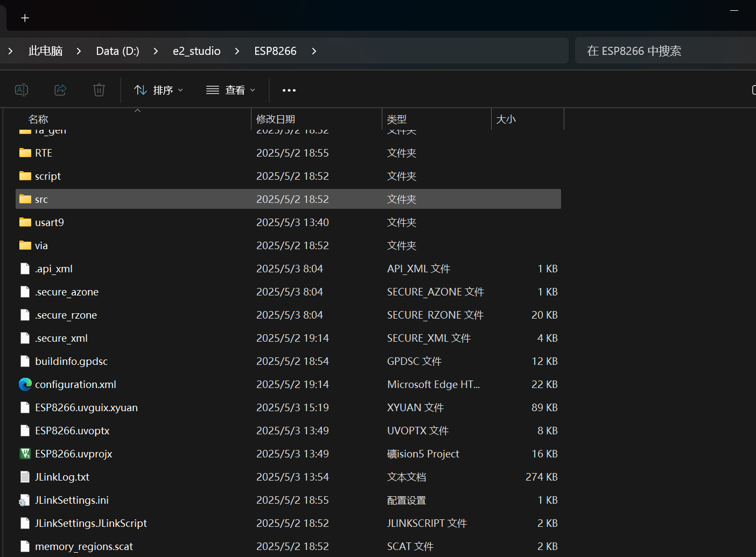
Task: Click the settings file icon of JLinkSettings.ini
Action: [24, 500]
